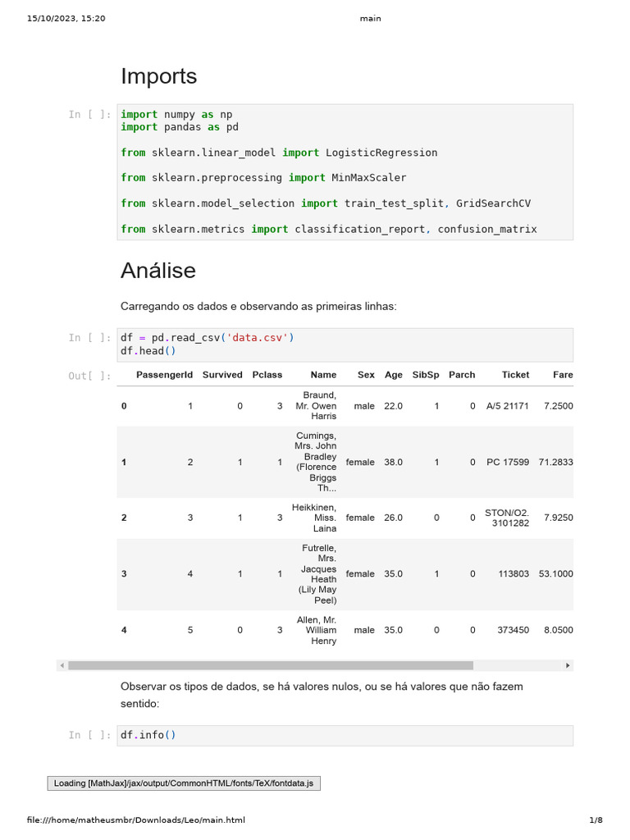Click the Loading MathJax status message
Screen dimensions: 630x840
(x=183, y=783)
